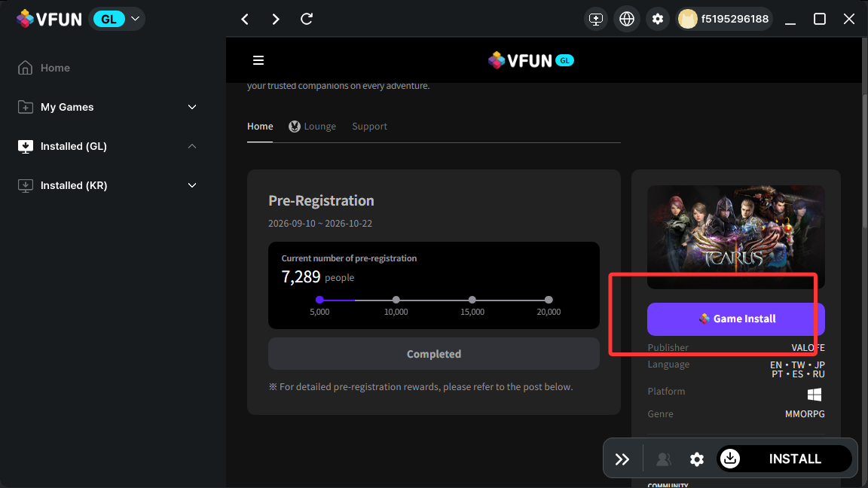Click the 15,000 milestone marker

[472, 300]
